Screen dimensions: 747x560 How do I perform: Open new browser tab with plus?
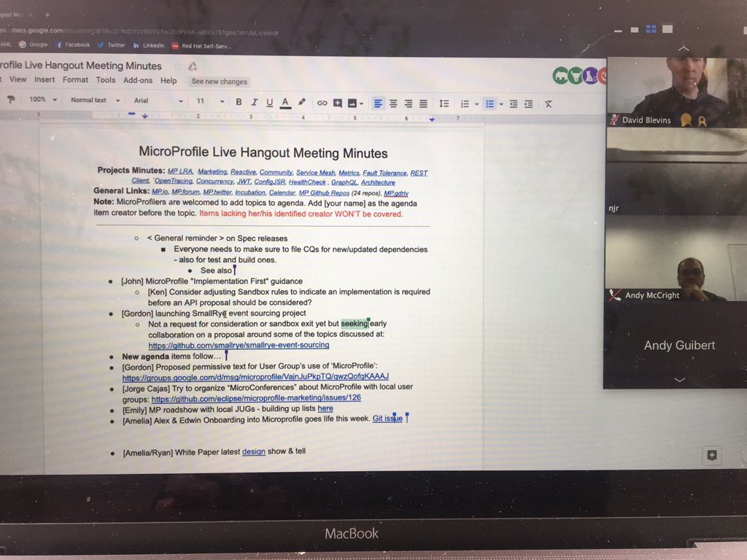(x=47, y=15)
